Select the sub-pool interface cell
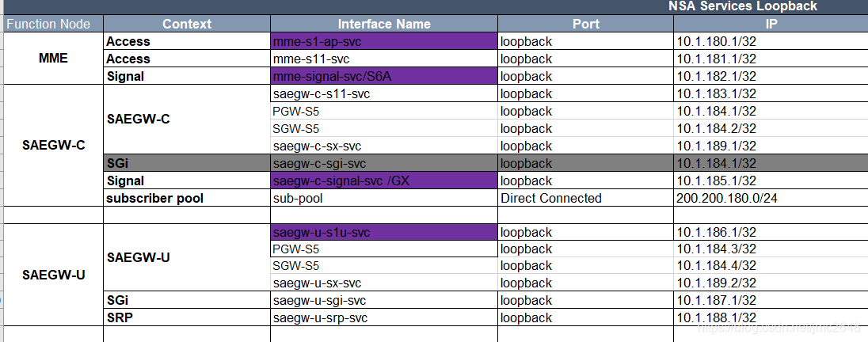868x342 pixels. pyautogui.click(x=384, y=198)
